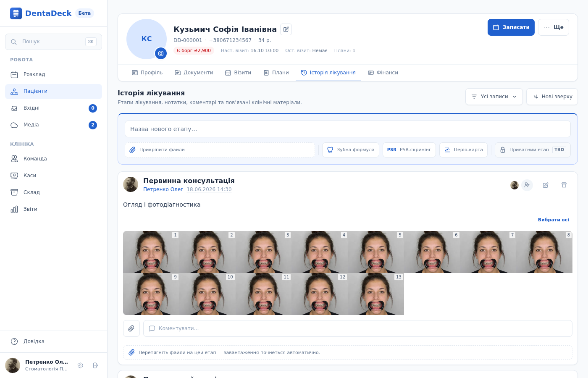The image size is (588, 378).
Task: Click the doctor avatar in stage header
Action: [131, 184]
